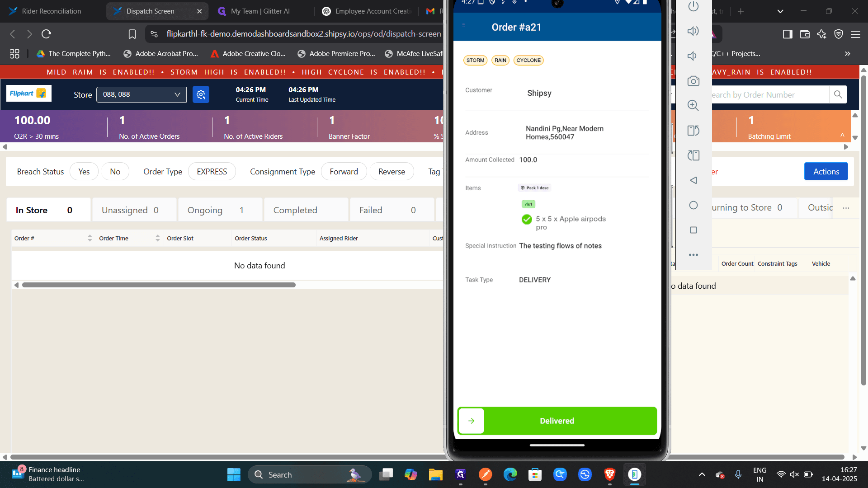Toggle mute via the tray speaker icon
This screenshot has height=488, width=868.
(x=794, y=474)
